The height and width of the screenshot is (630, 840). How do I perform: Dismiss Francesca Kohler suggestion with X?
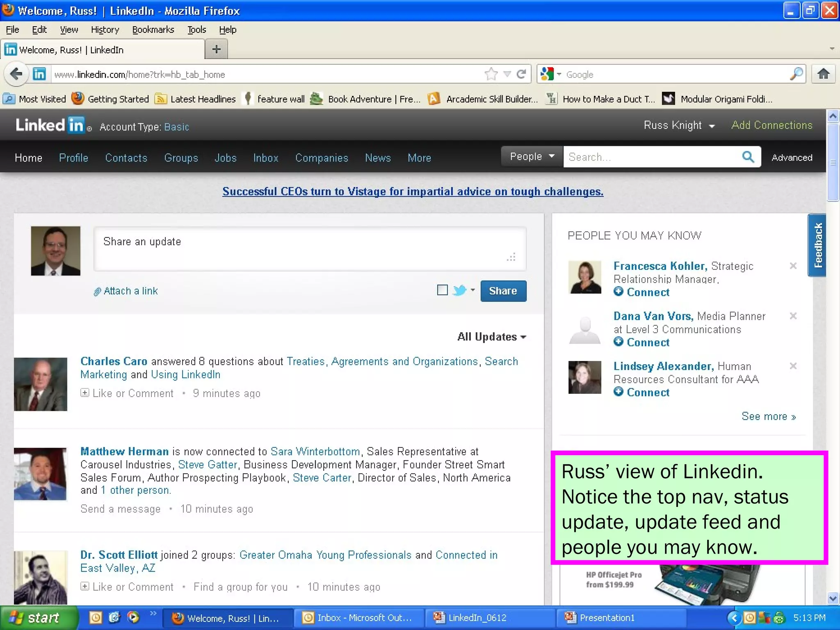pyautogui.click(x=793, y=266)
